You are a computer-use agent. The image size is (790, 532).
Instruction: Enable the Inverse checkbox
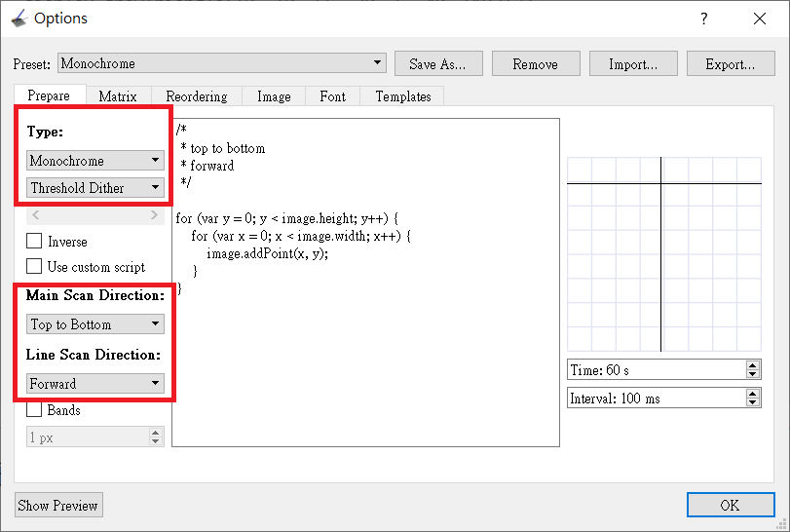[x=35, y=242]
